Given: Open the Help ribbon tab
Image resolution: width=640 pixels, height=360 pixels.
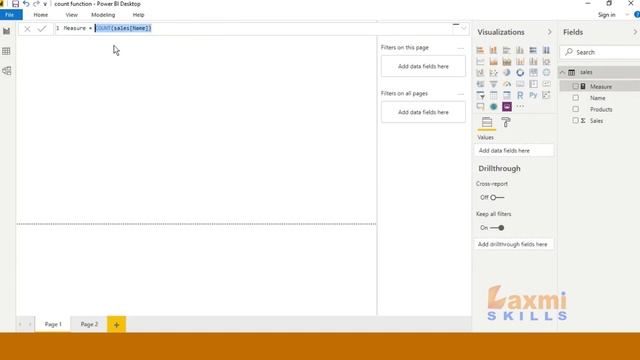Looking at the screenshot, I should 138,15.
